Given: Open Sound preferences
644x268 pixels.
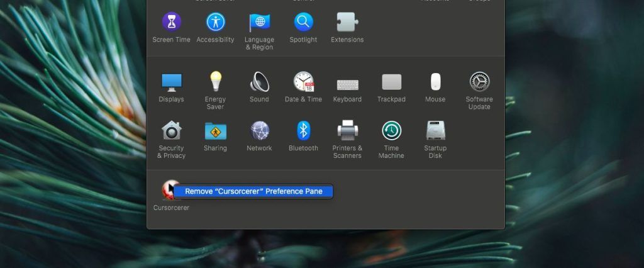Looking at the screenshot, I should point(259,82).
